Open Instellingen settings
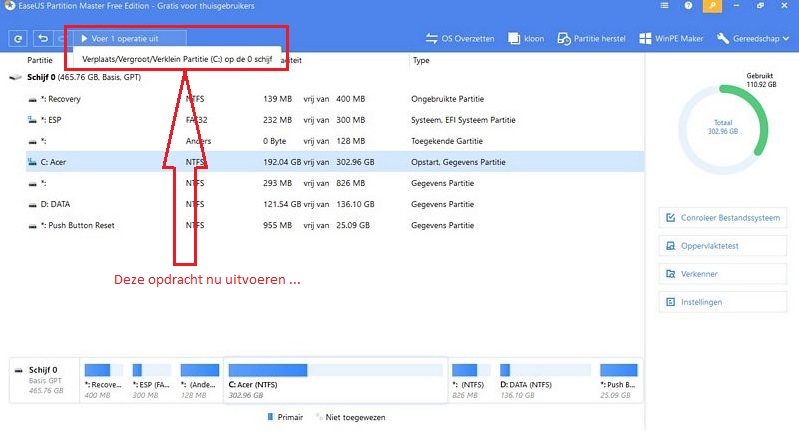The width and height of the screenshot is (799, 431). tap(723, 302)
